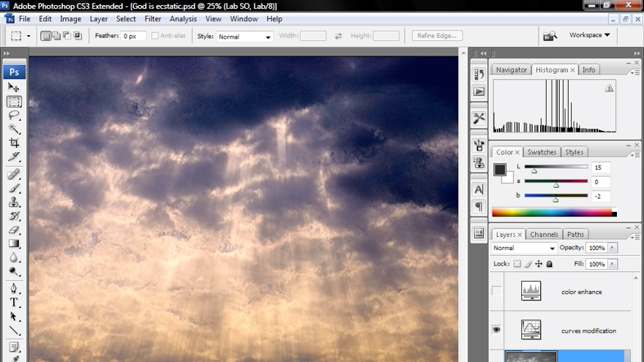Click the Go to Bridge icon
The image size is (644, 362).
click(x=550, y=36)
